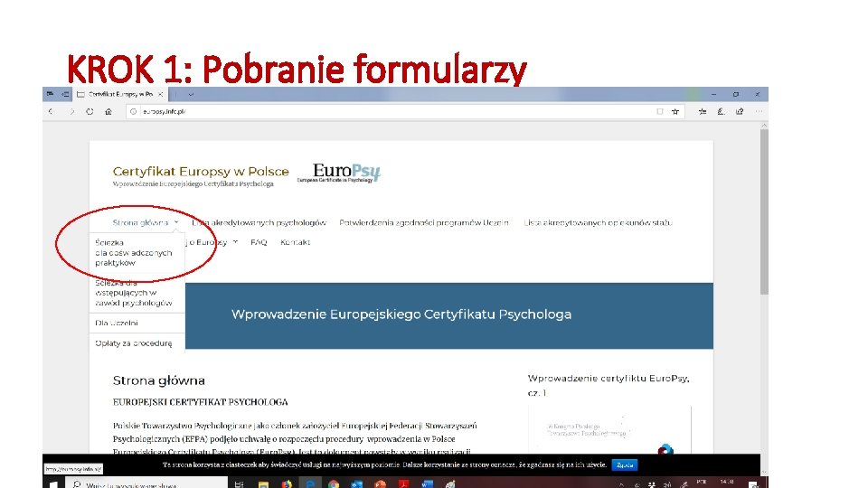The height and width of the screenshot is (488, 868).
Task: Open PowerPoint from the taskbar
Action: [x=380, y=484]
